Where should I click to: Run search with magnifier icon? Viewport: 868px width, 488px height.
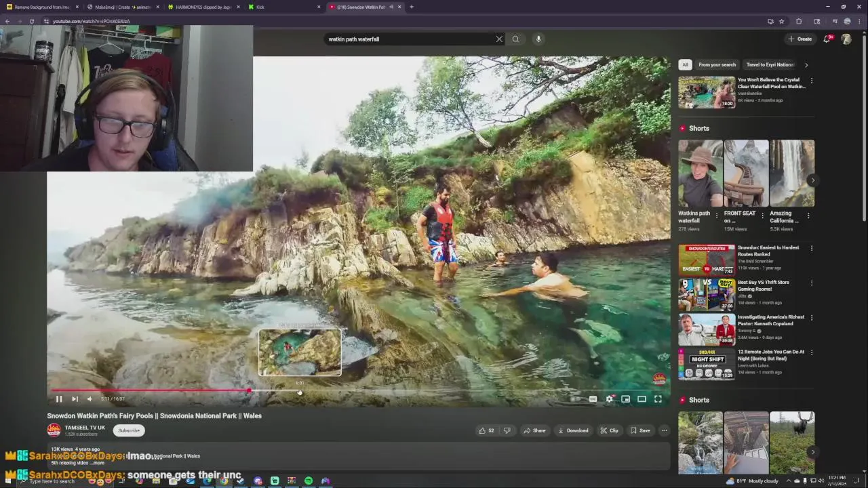(x=515, y=39)
